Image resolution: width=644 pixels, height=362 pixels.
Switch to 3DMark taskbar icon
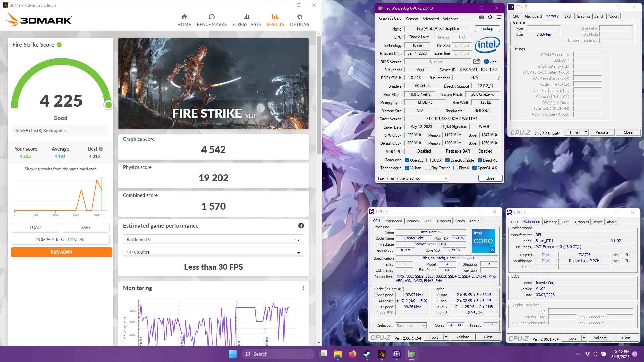382,354
